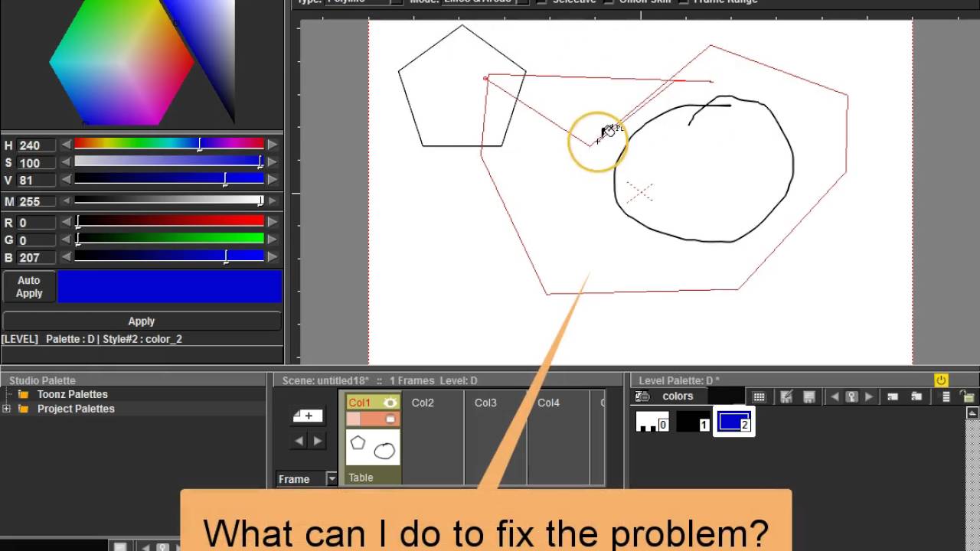Click the H value field showing 240
Viewport: 980px width, 551px height.
pyautogui.click(x=36, y=145)
